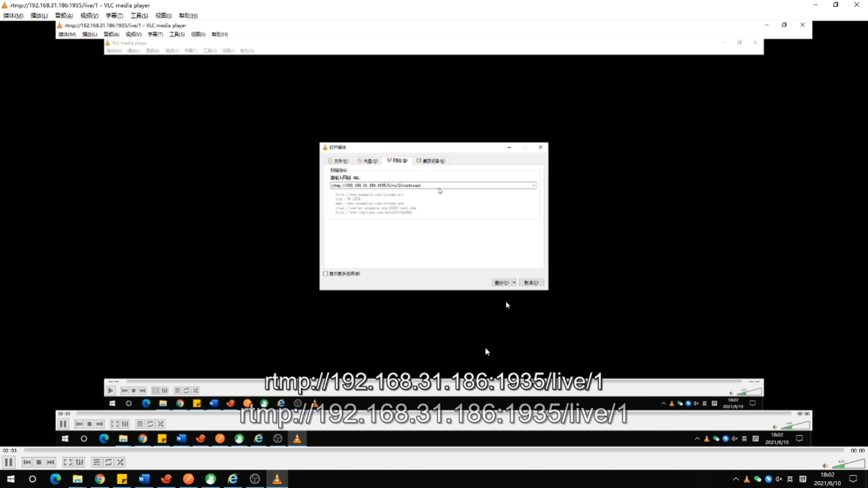This screenshot has height=488, width=868.
Task: Click the VLC cone in the real system tray
Action: (747, 479)
